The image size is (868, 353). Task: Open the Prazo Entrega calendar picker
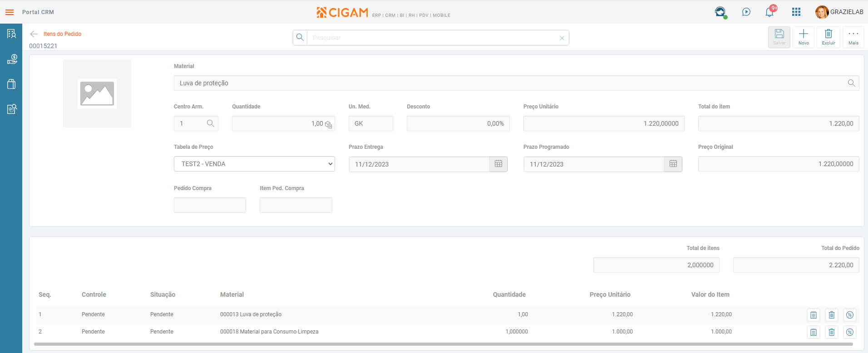tap(498, 164)
